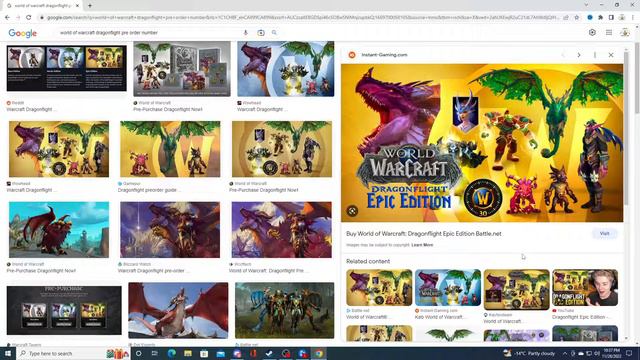Screen dimensions: 640x360
Task: Open the Reddit three-editions comparison thumbnail
Action: pos(67,68)
